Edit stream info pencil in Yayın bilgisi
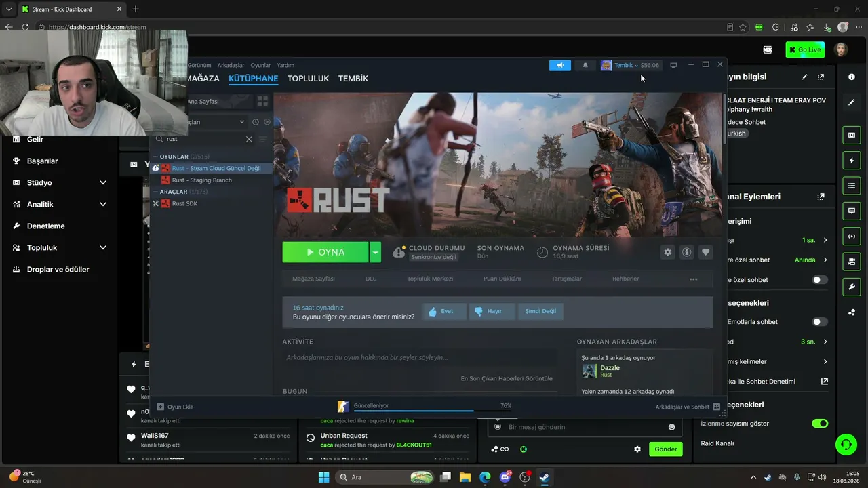Image resolution: width=868 pixels, height=488 pixels. [804, 77]
